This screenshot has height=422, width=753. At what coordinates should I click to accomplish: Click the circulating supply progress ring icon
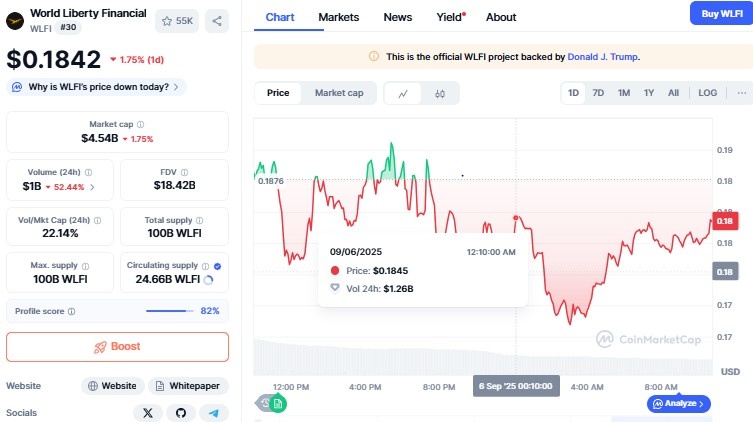(x=208, y=280)
